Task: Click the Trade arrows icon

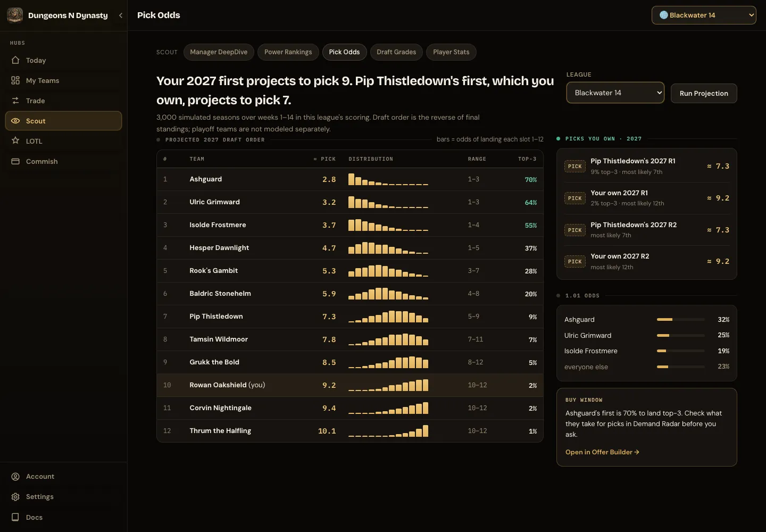Action: click(x=15, y=101)
